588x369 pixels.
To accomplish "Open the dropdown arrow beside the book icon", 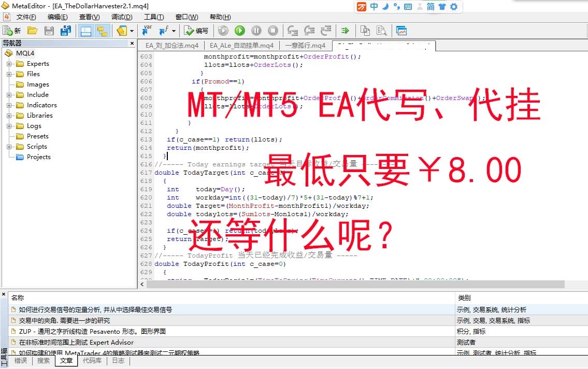I will point(132,31).
